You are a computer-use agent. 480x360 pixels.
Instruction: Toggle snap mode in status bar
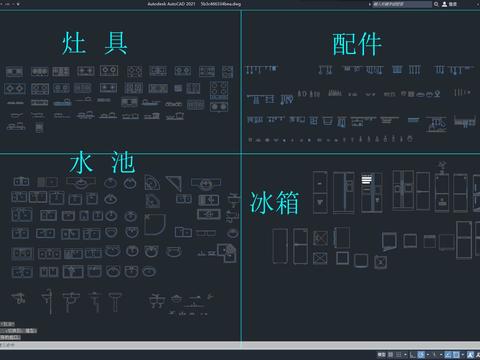(399, 355)
